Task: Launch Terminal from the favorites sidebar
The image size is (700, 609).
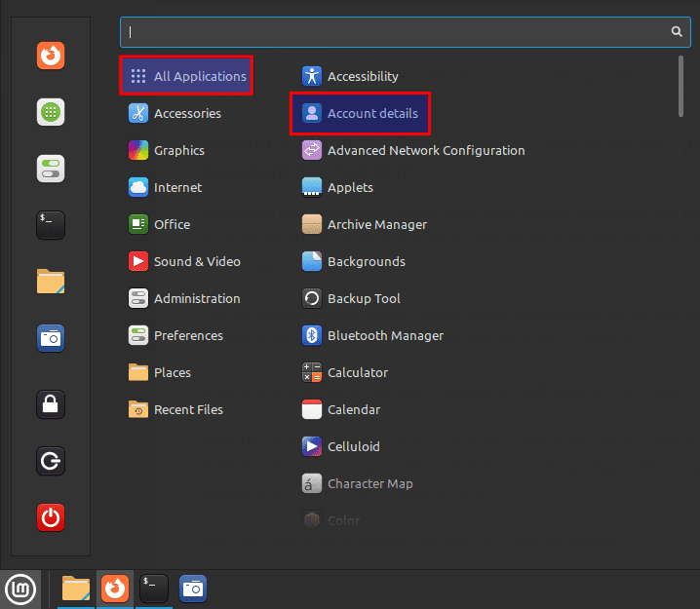Action: (x=51, y=225)
